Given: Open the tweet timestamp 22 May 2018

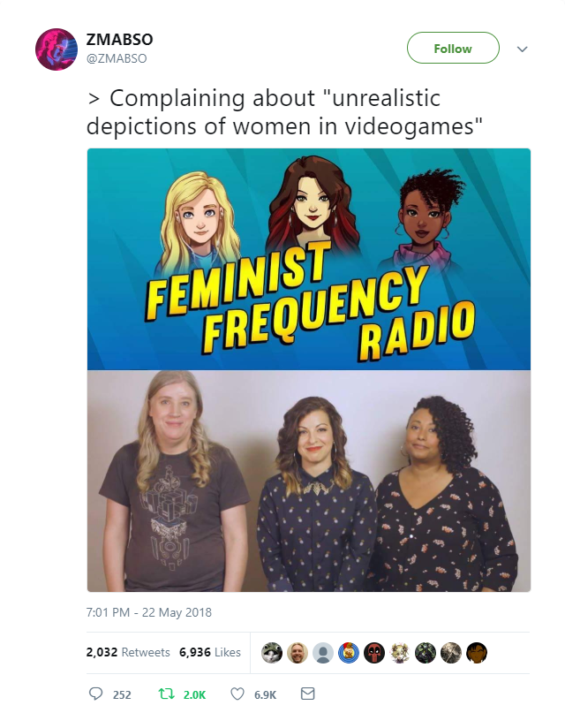Looking at the screenshot, I should pyautogui.click(x=149, y=612).
